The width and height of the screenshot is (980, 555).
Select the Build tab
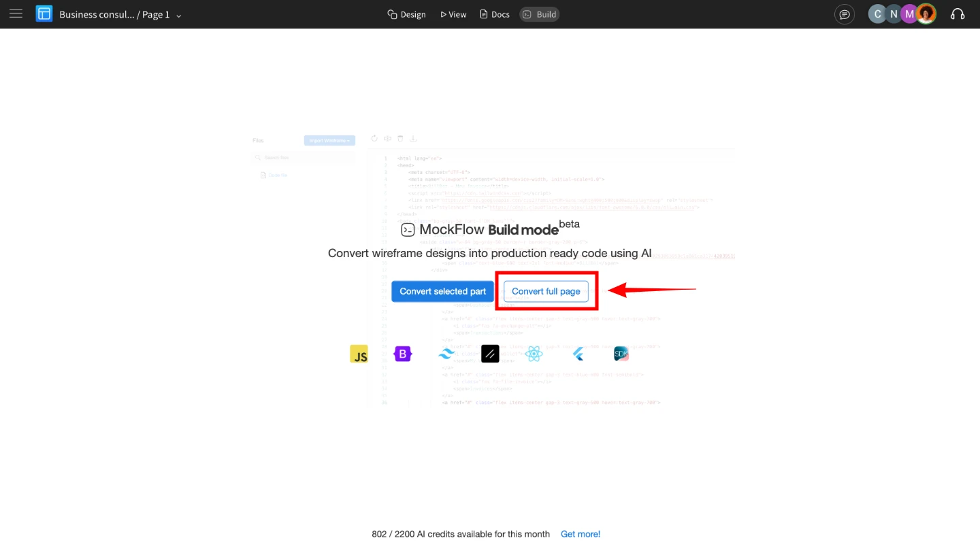pyautogui.click(x=540, y=14)
